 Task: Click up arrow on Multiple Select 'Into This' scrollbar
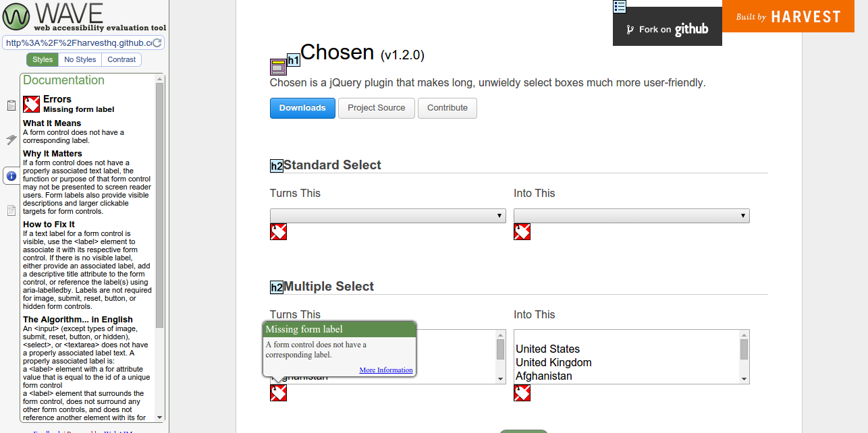(744, 335)
